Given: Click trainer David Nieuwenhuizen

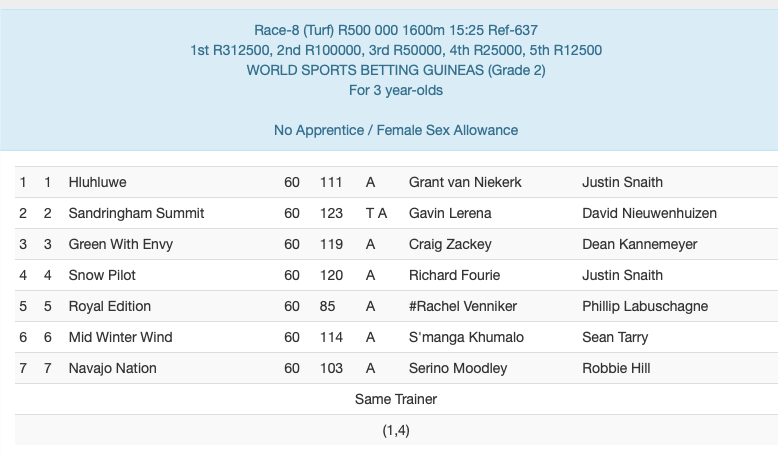Looking at the screenshot, I should [649, 213].
